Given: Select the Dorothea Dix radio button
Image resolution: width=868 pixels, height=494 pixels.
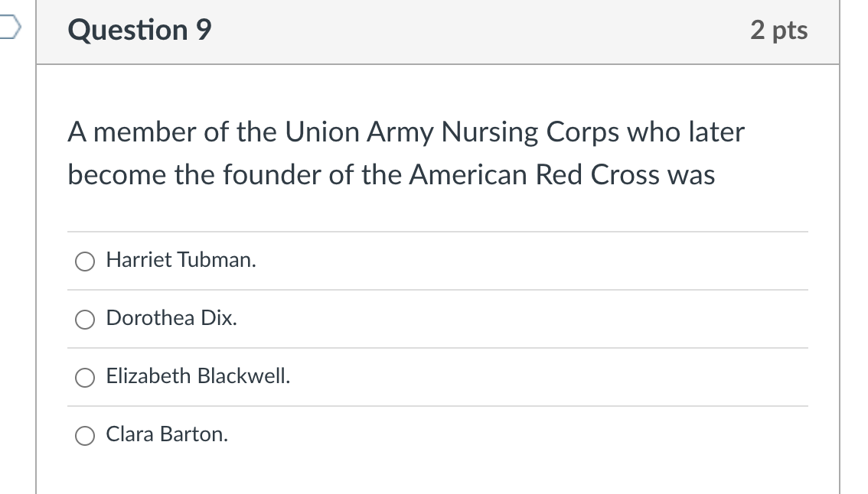Looking at the screenshot, I should click(85, 319).
